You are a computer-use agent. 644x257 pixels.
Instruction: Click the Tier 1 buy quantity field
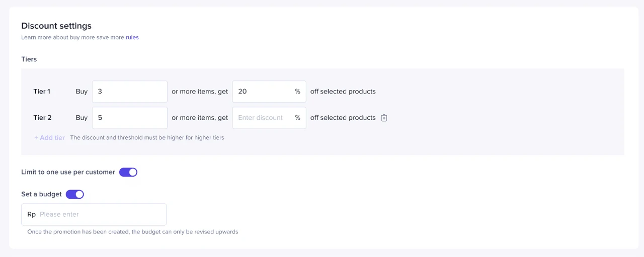pos(129,92)
